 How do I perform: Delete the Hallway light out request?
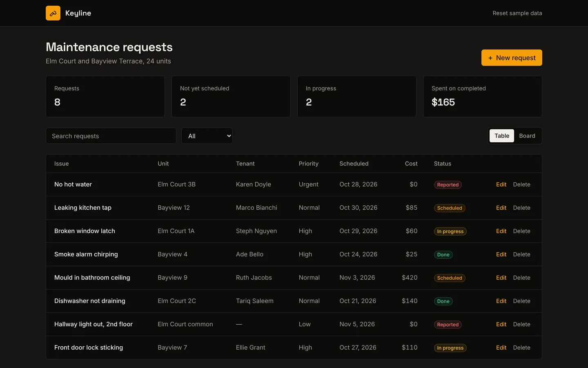click(521, 324)
